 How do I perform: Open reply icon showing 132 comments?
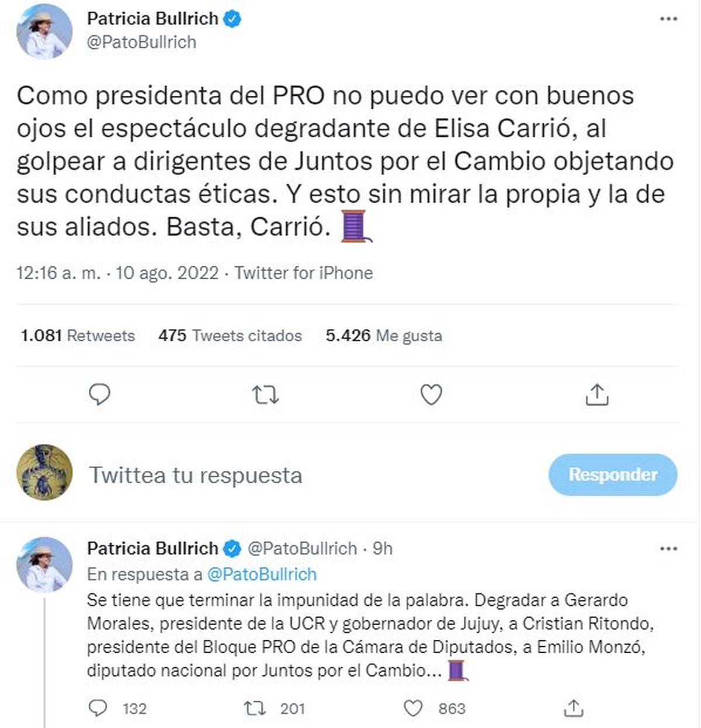(98, 708)
